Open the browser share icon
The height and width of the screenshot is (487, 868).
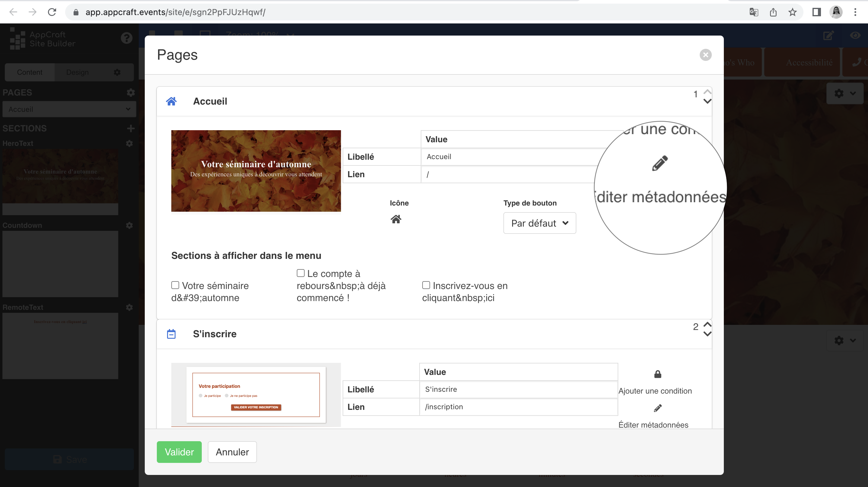tap(773, 12)
